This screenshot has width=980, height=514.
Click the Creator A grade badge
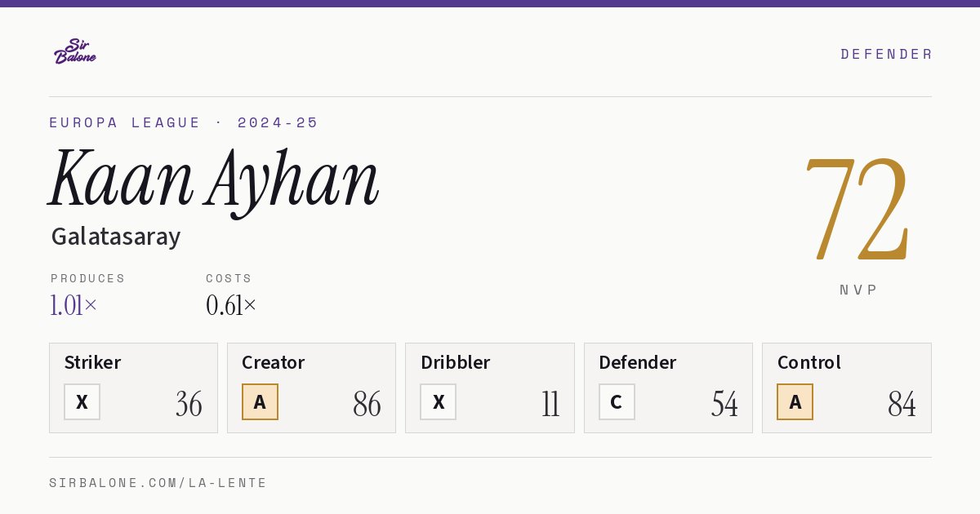pos(260,402)
